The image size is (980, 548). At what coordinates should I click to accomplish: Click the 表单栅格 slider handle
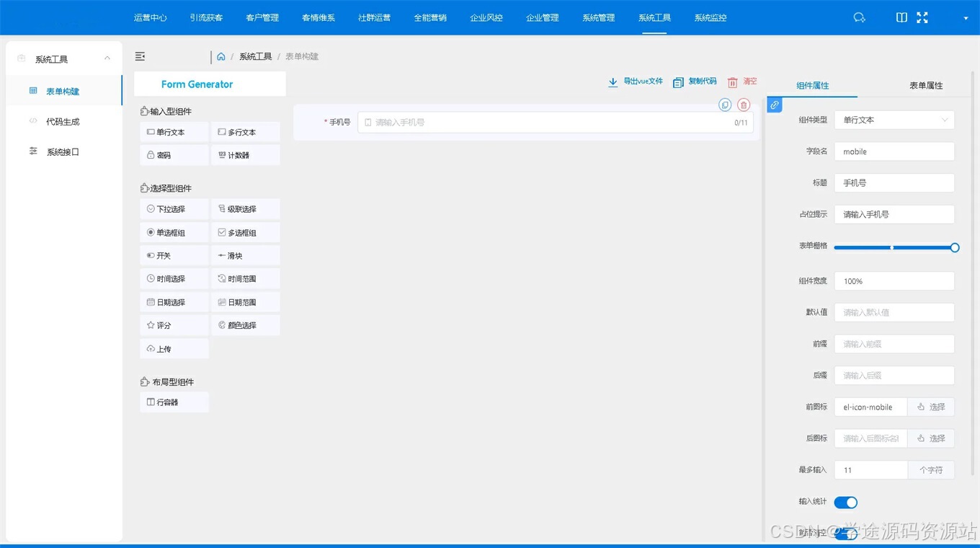click(955, 247)
